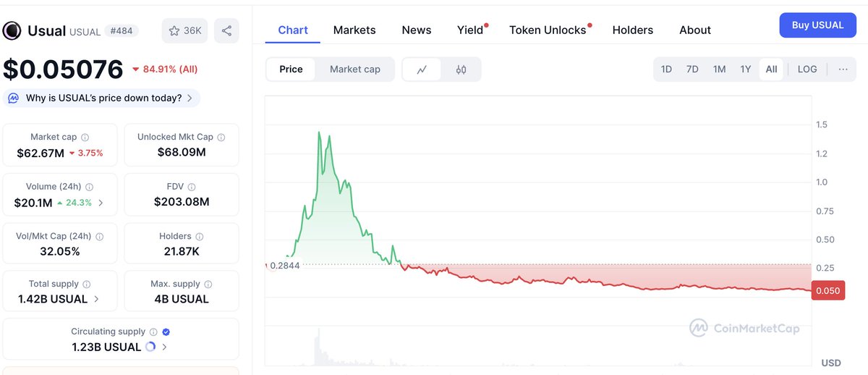Expand the Volume (24h) details arrow
The image size is (868, 375).
(x=101, y=203)
